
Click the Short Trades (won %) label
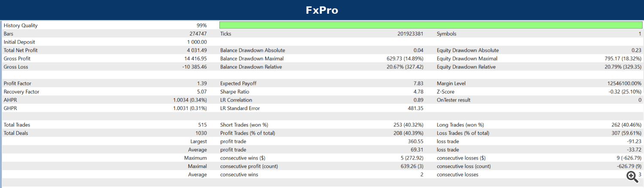[x=244, y=125]
